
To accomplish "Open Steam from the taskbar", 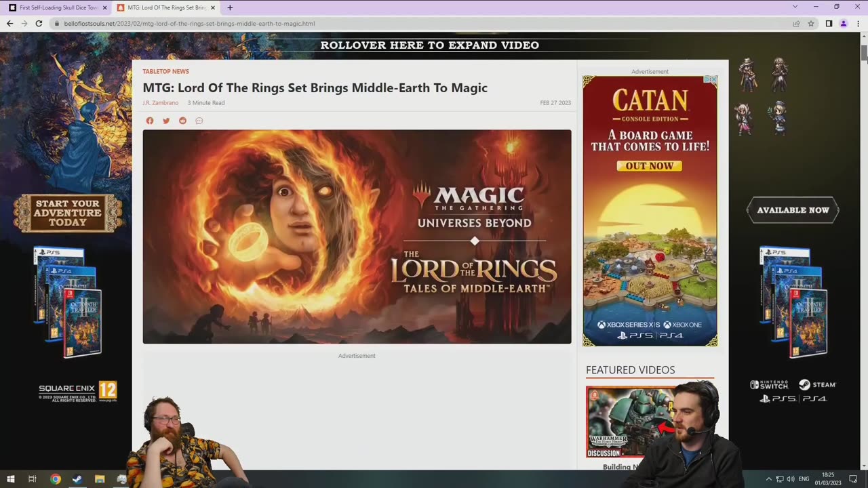I will click(x=77, y=479).
